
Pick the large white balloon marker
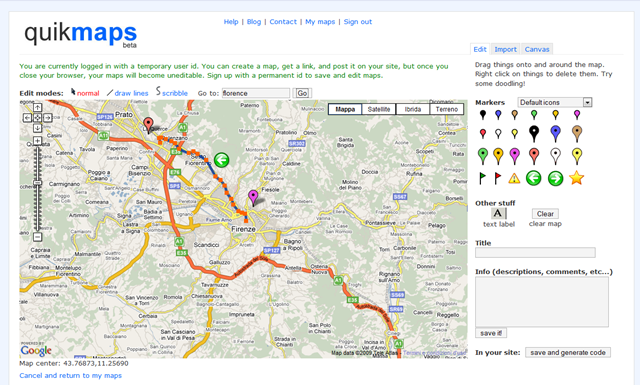[x=555, y=156]
